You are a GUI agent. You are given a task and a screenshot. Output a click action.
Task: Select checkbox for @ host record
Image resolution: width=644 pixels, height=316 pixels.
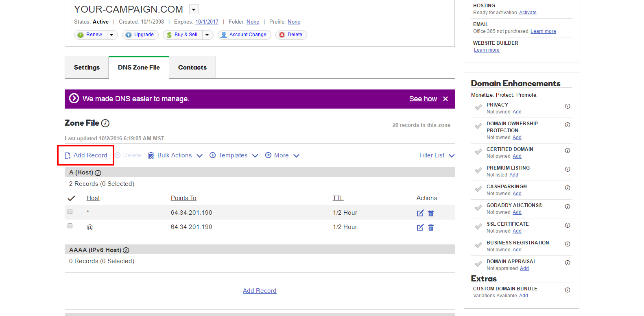(x=70, y=226)
